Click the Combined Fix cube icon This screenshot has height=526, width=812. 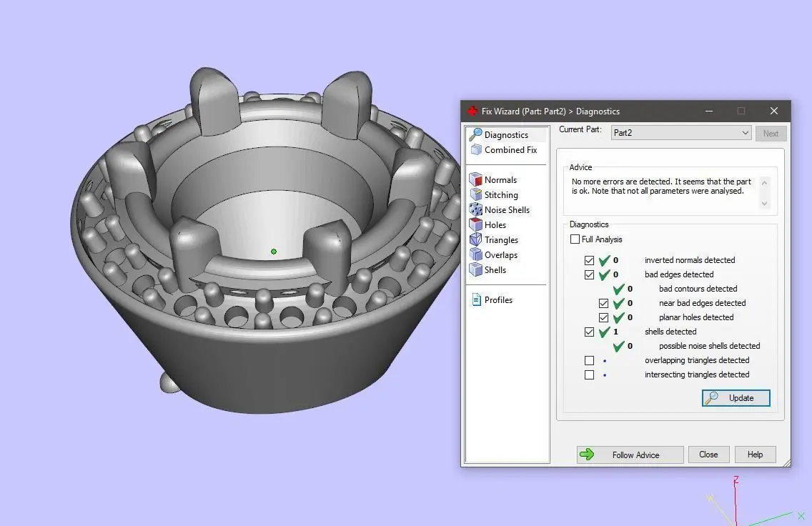(x=476, y=149)
